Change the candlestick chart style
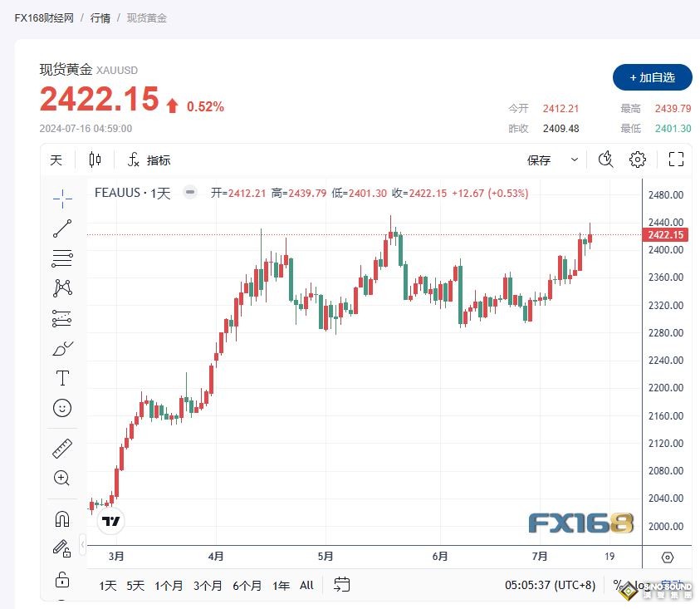700x609 pixels. tap(95, 160)
